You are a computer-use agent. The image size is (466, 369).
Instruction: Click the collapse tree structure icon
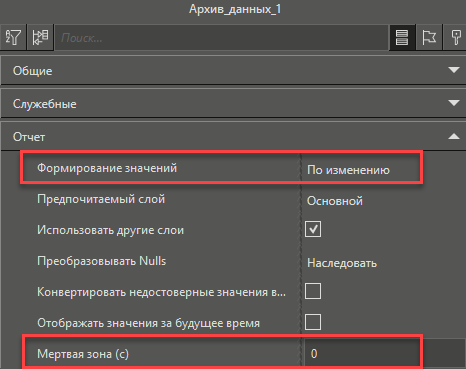pos(40,37)
